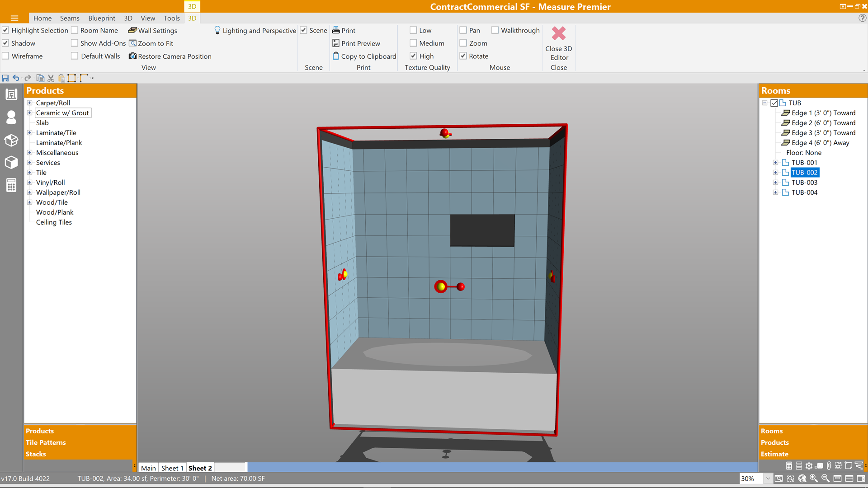Expand the Carpet/Roll product category
The height and width of the screenshot is (488, 868).
point(29,103)
